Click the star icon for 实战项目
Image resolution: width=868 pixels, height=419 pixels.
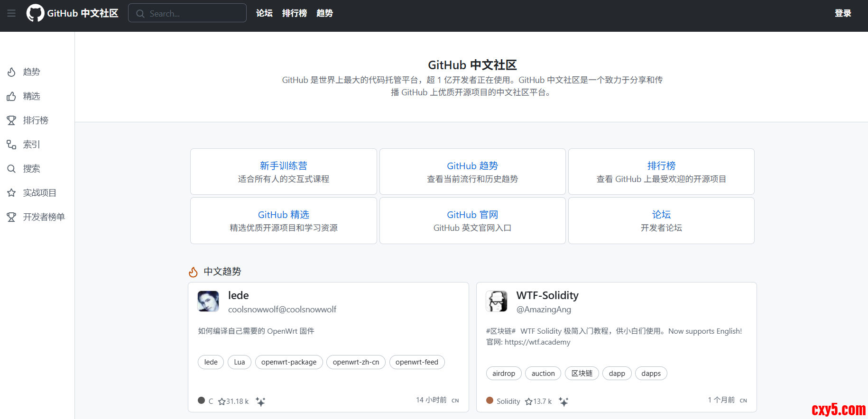point(11,193)
